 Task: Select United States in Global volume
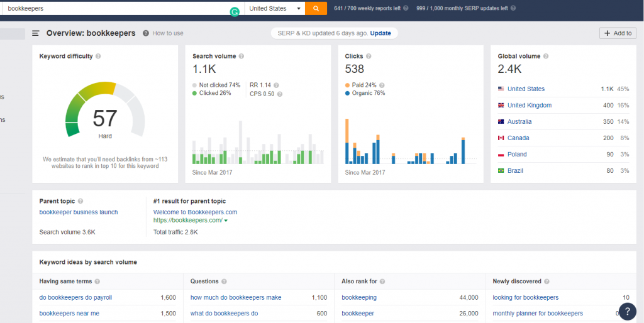point(526,89)
